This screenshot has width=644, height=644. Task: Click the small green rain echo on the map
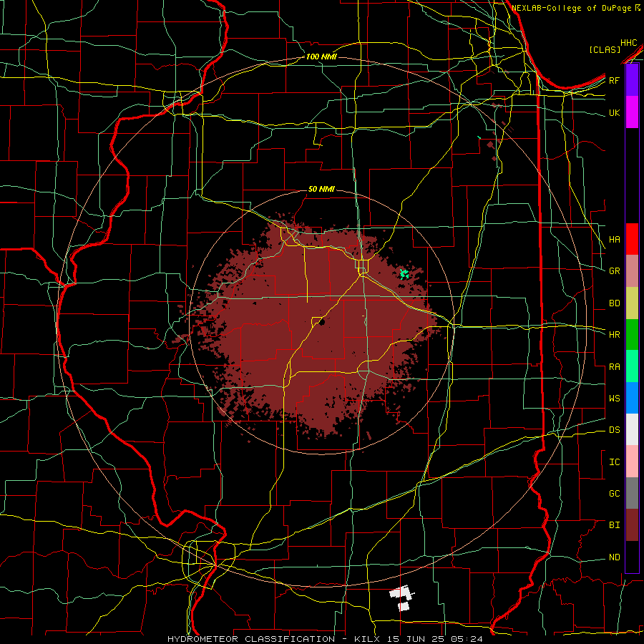point(404,274)
